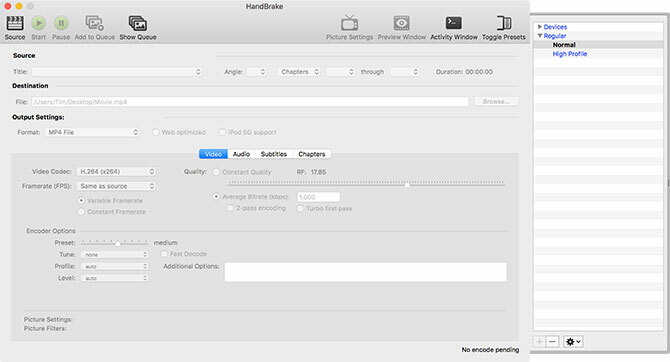Enable the Fast Decode checkbox

(164, 254)
